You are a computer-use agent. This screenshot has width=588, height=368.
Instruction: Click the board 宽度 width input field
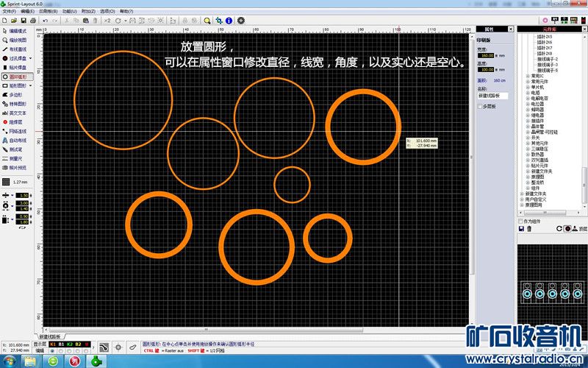(486, 55)
